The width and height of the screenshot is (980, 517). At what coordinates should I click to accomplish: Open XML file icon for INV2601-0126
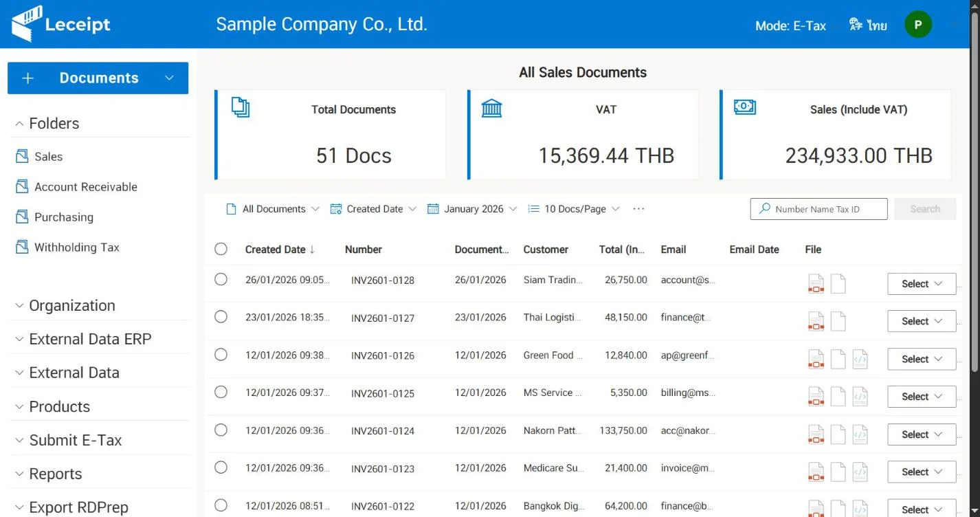860,359
